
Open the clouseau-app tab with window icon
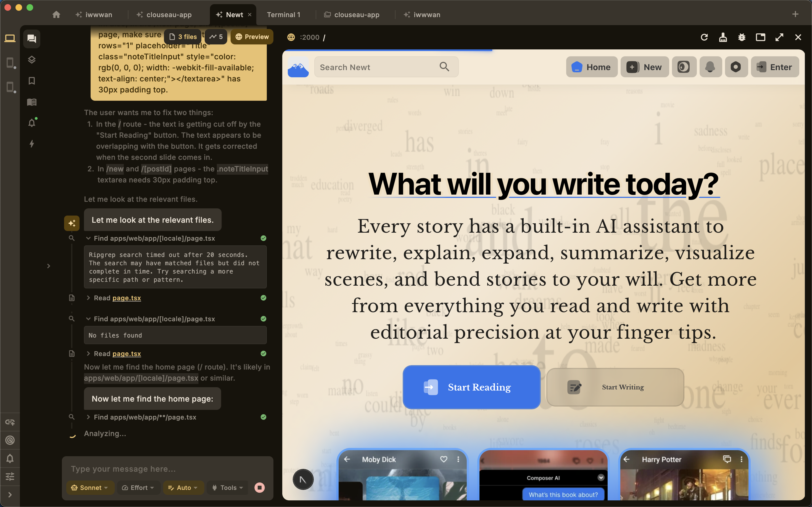(352, 14)
